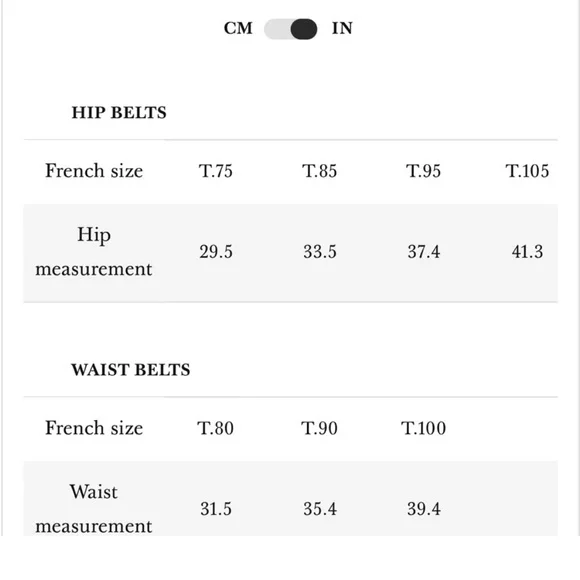Select waist belt size T.80
The image size is (580, 580).
coord(215,428)
